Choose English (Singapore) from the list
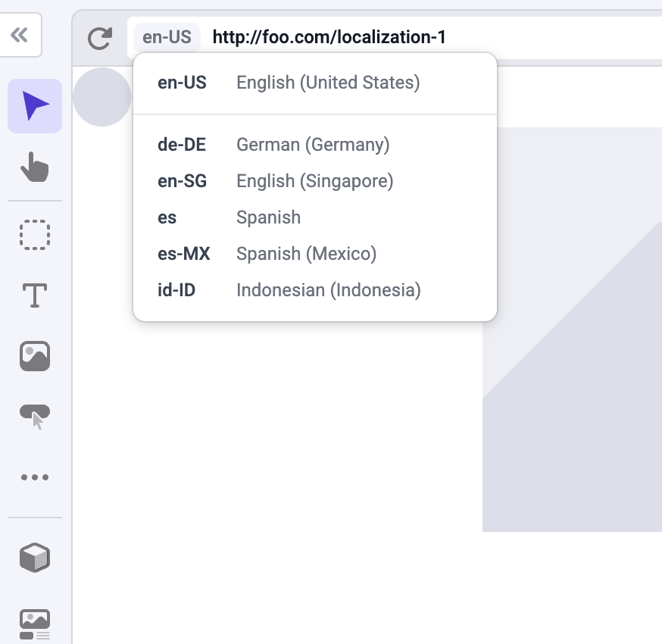Viewport: 662px width, 644px height. [x=303, y=180]
